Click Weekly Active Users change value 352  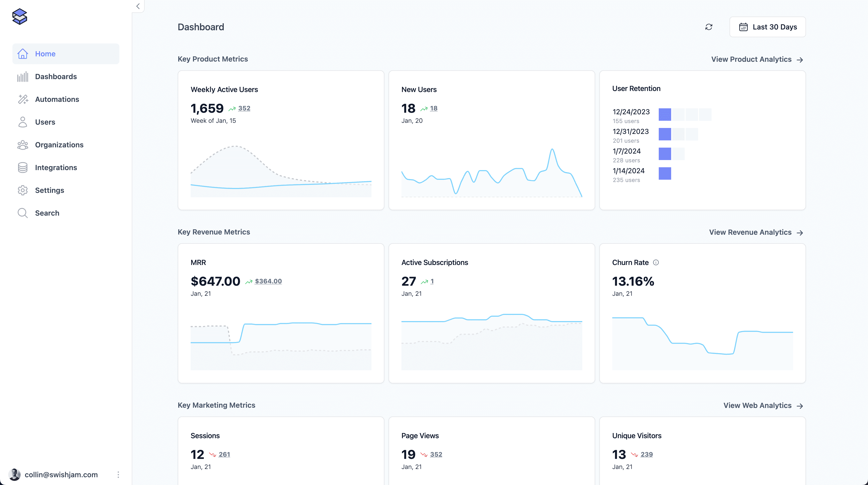tap(244, 108)
